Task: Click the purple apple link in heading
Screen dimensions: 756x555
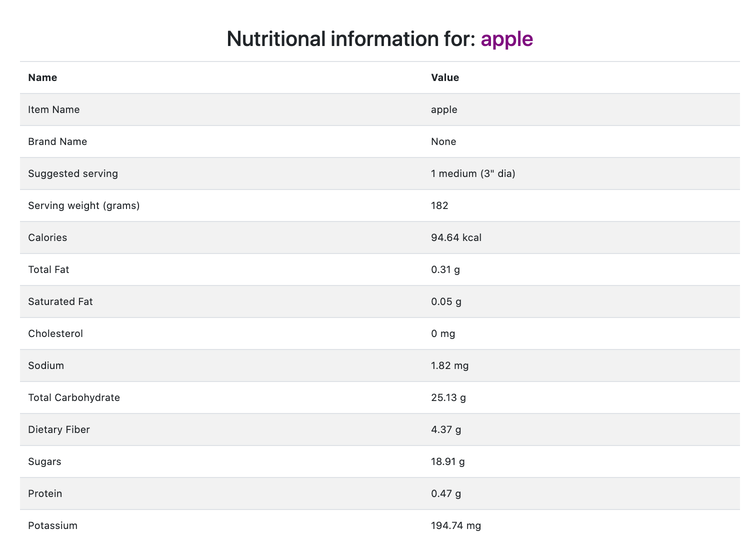Action: (506, 39)
